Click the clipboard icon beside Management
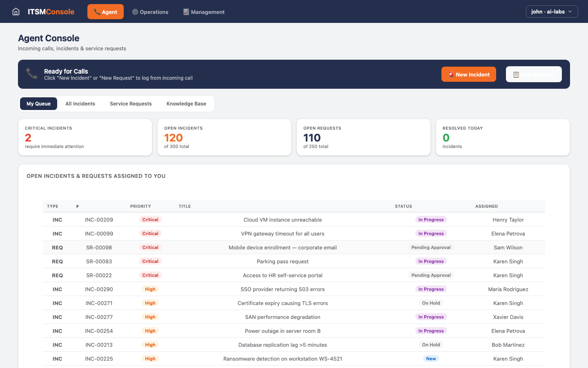 tap(187, 12)
